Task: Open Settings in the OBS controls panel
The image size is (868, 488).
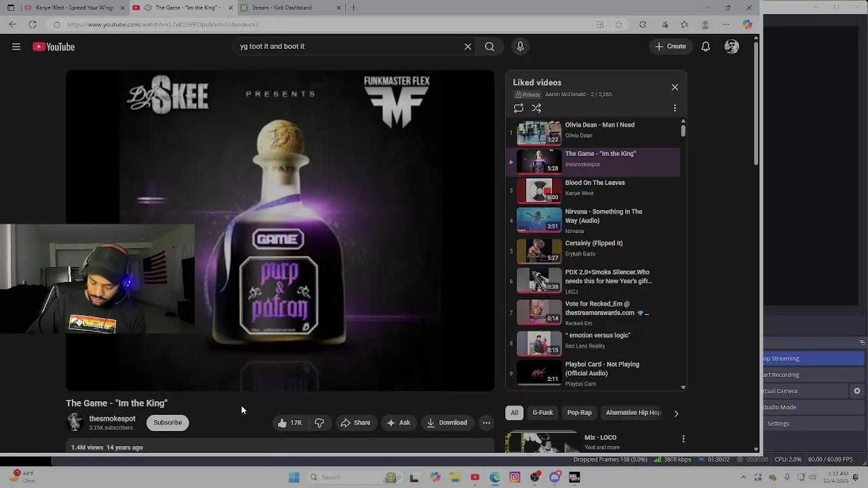Action: click(x=814, y=424)
